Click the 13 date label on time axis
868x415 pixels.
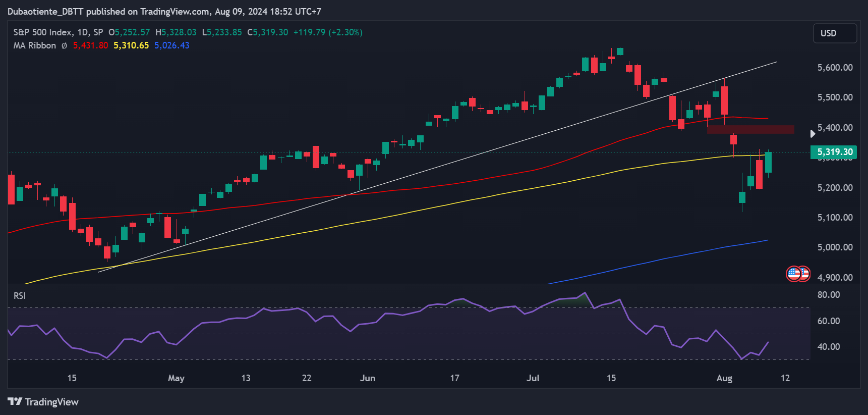pyautogui.click(x=246, y=378)
